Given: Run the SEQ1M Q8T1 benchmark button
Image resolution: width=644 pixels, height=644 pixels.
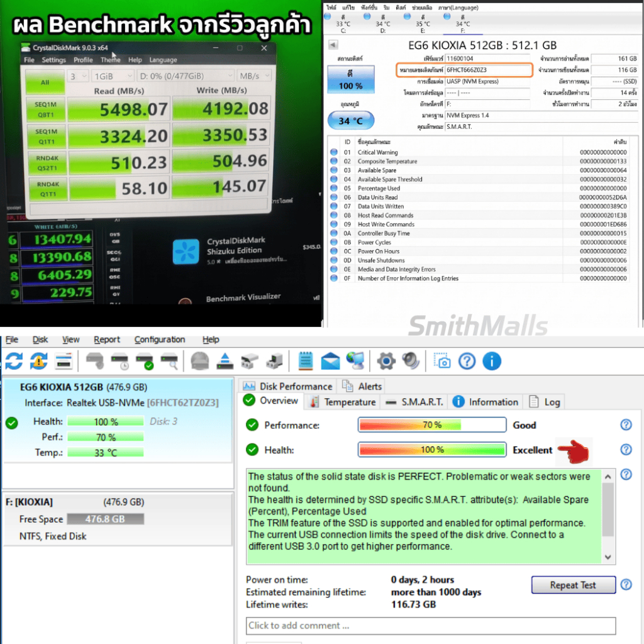Looking at the screenshot, I should coord(46,109).
